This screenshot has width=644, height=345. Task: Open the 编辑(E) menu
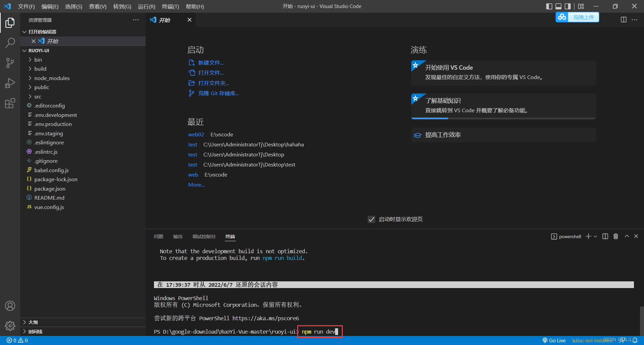point(50,6)
